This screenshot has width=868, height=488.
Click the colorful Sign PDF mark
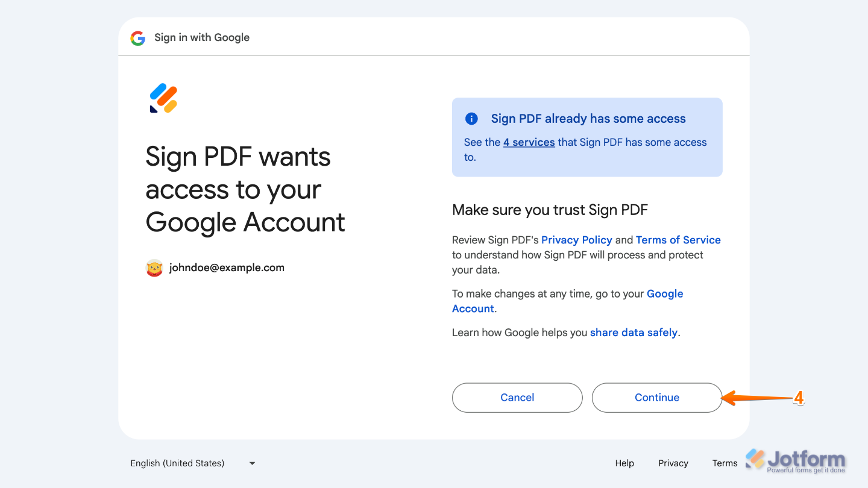coord(162,98)
